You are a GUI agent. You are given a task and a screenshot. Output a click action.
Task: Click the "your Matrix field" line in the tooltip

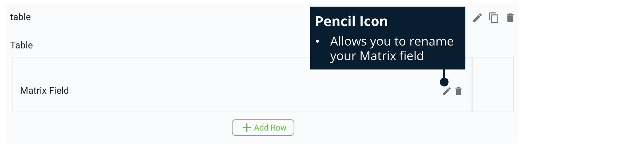click(377, 56)
